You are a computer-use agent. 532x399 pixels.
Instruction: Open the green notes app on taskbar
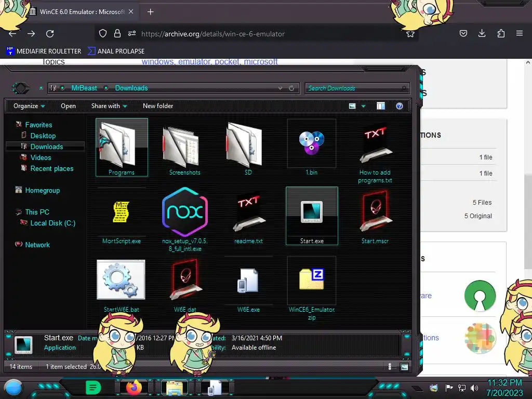(x=94, y=388)
